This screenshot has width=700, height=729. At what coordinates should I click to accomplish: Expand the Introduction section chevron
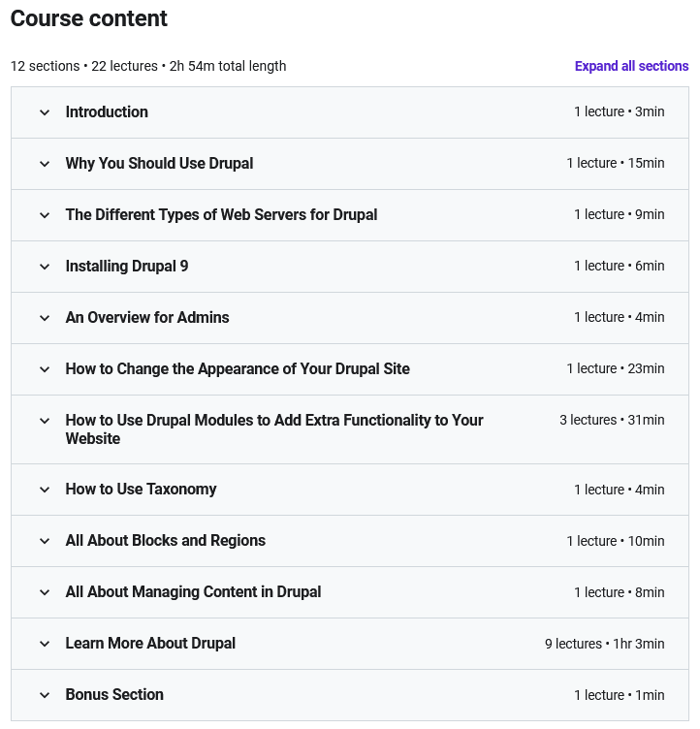pyautogui.click(x=45, y=112)
